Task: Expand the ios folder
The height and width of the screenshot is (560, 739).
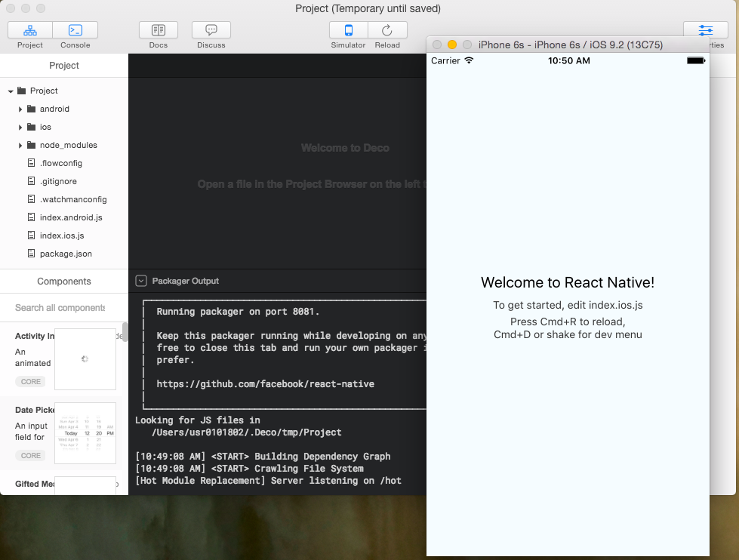Action: 20,128
